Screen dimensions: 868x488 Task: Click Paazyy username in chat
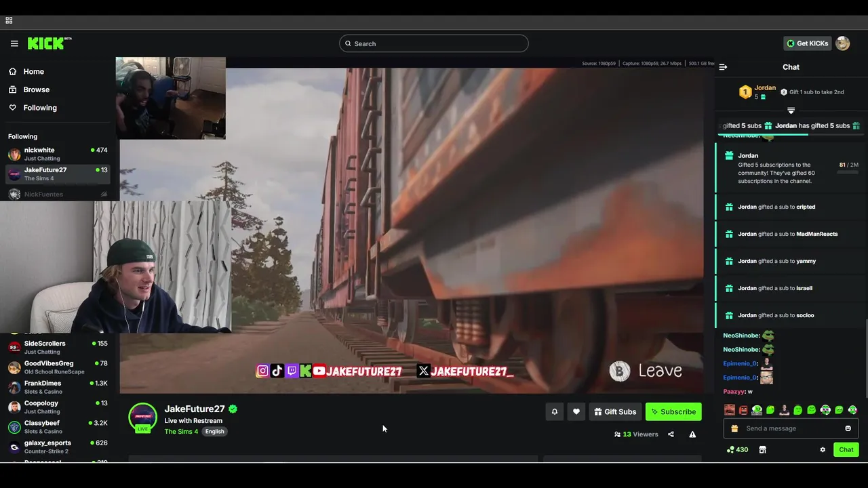734,392
